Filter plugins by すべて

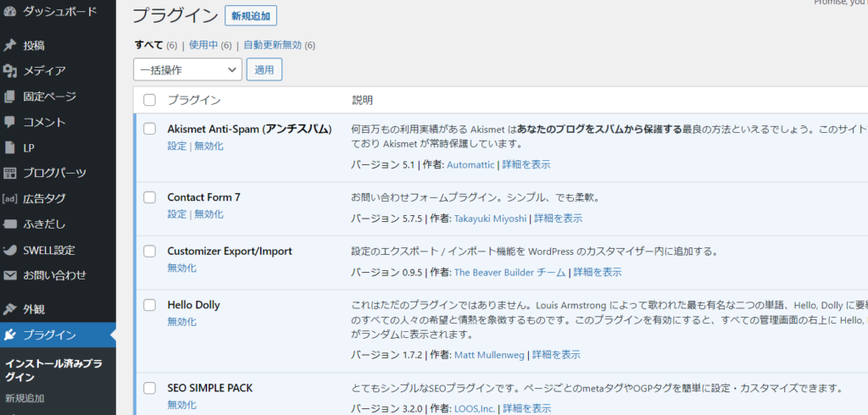tap(149, 45)
